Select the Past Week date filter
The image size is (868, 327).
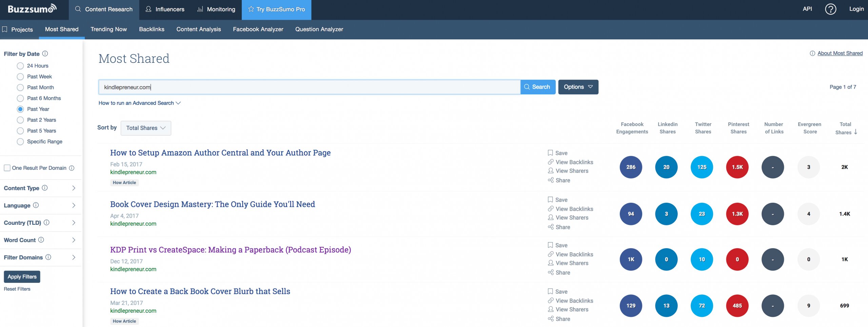pos(20,77)
